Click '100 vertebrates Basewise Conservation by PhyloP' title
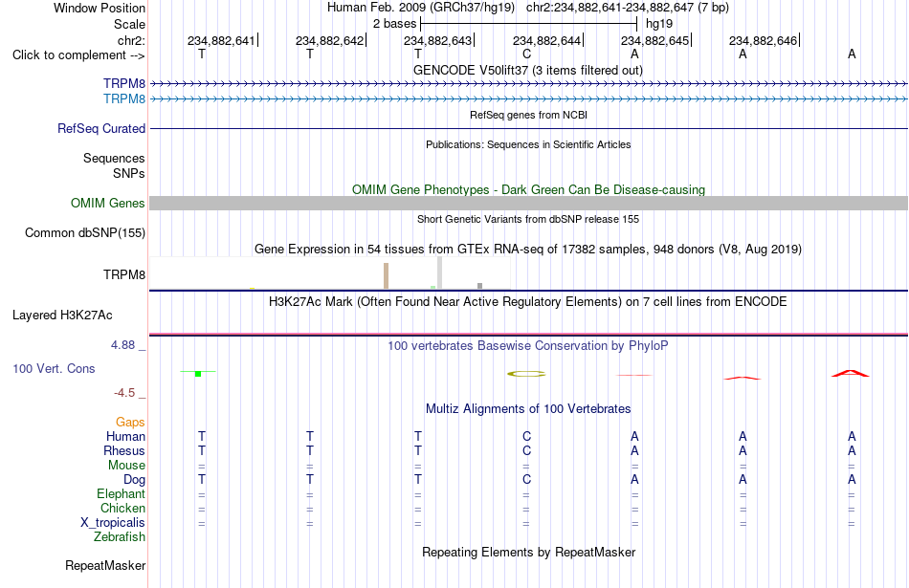This screenshot has height=588, width=909. pos(528,346)
